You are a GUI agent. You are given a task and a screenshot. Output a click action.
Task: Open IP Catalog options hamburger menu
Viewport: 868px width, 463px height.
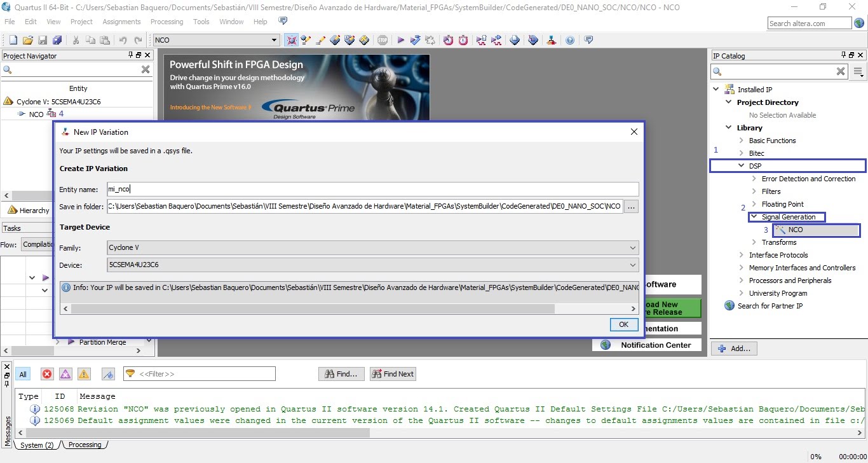click(x=858, y=71)
